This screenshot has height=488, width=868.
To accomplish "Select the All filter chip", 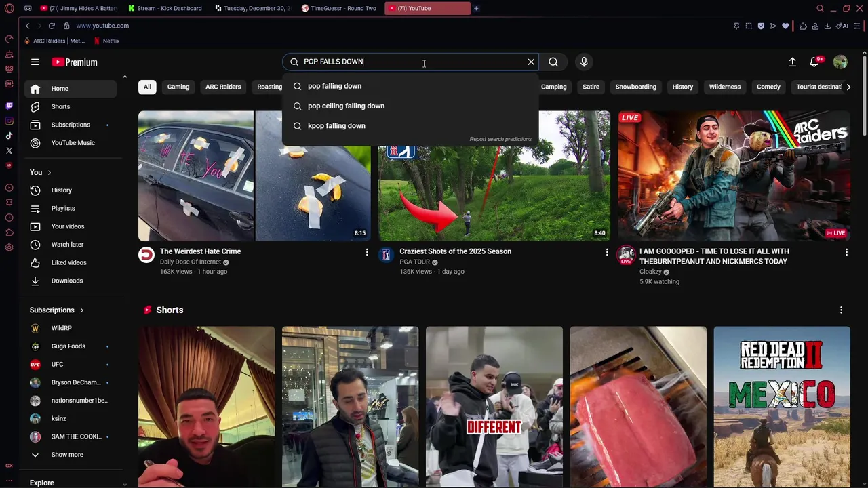I will point(147,87).
